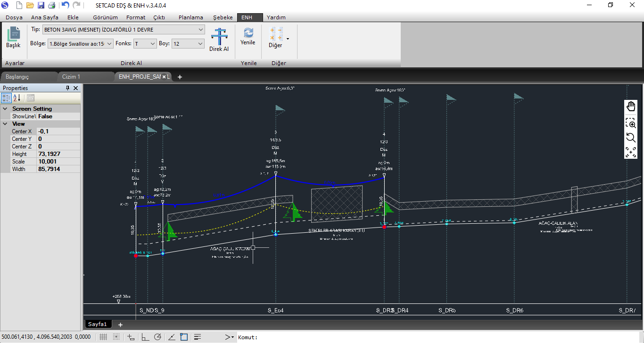Sort properties alphabetically with A-Z icon
The width and height of the screenshot is (644, 343).
click(x=17, y=98)
